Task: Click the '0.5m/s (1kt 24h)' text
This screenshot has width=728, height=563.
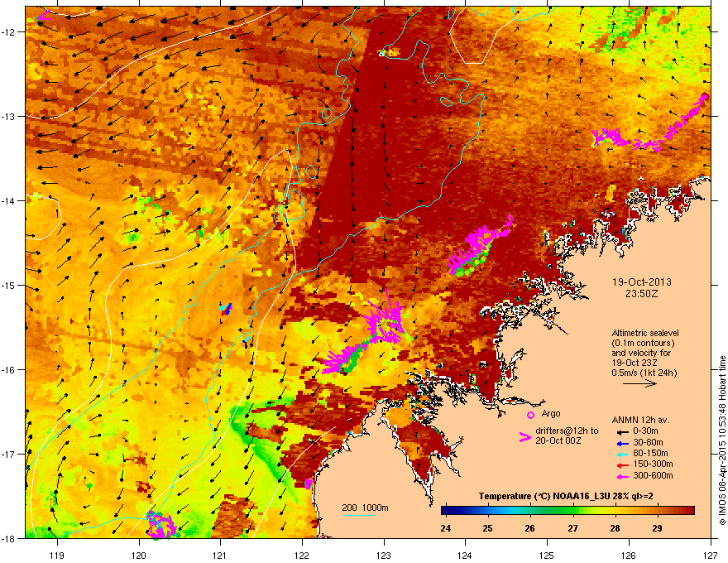Action: 644,373
